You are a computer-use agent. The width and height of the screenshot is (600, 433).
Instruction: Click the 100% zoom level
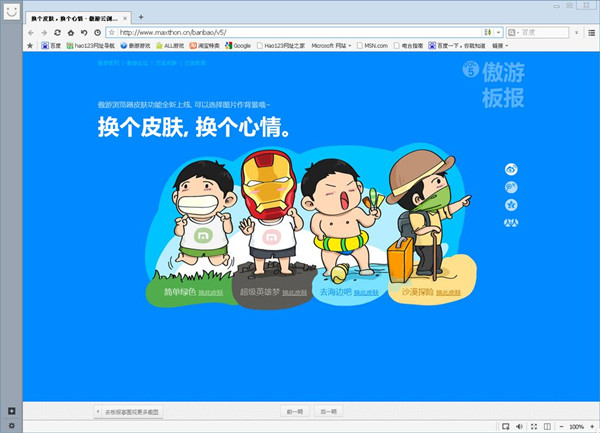pyautogui.click(x=576, y=426)
